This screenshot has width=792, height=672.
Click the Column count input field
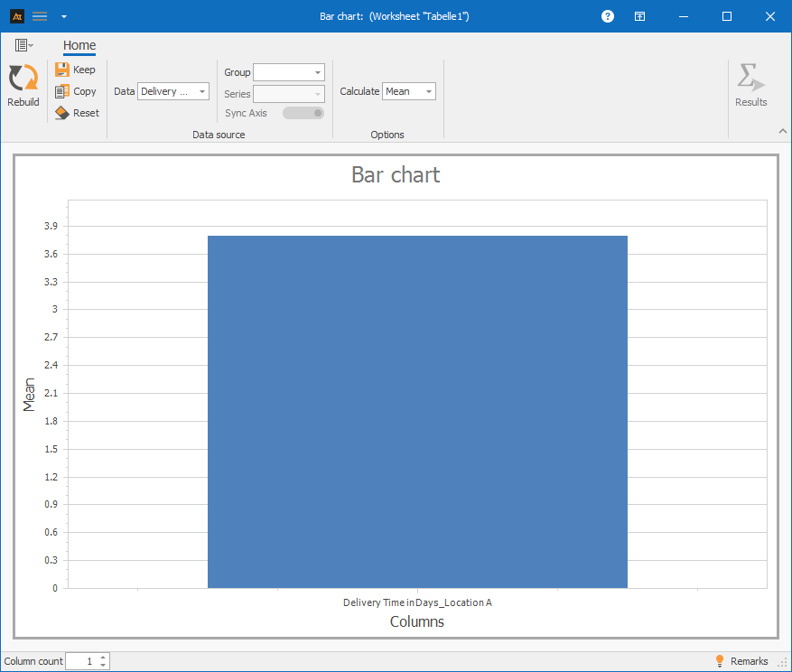[x=81, y=661]
